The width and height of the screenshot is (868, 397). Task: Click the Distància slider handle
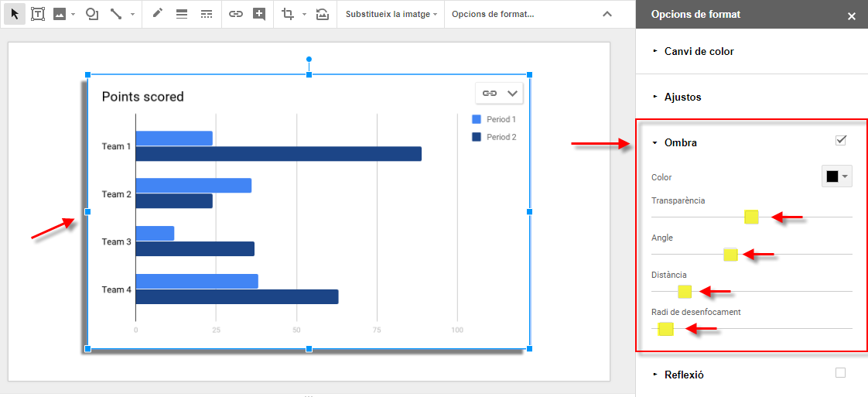(685, 292)
